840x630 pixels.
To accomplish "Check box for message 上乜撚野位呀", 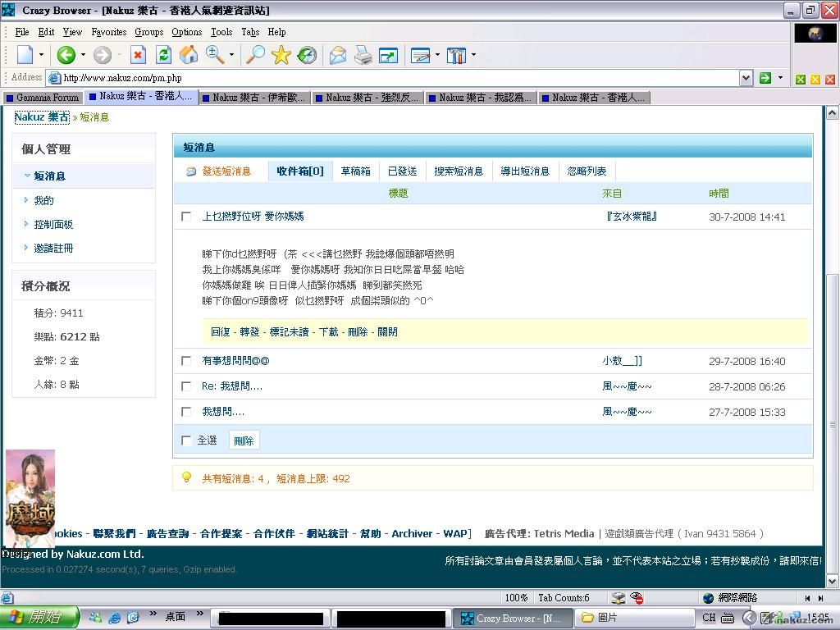I will point(186,217).
